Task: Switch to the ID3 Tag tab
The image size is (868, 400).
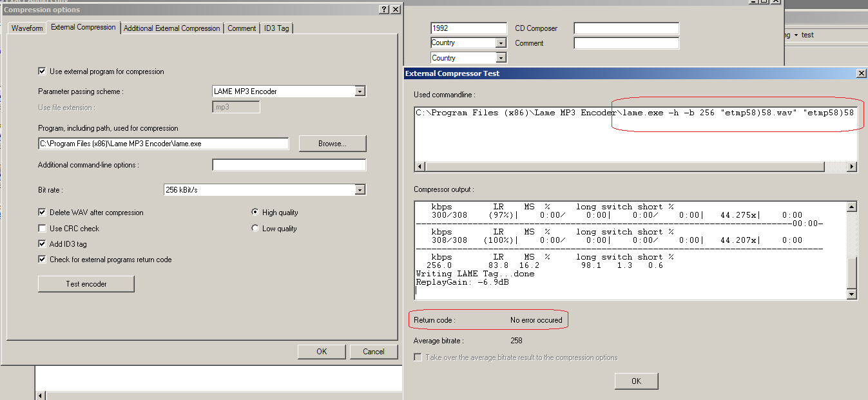Action: (x=276, y=28)
